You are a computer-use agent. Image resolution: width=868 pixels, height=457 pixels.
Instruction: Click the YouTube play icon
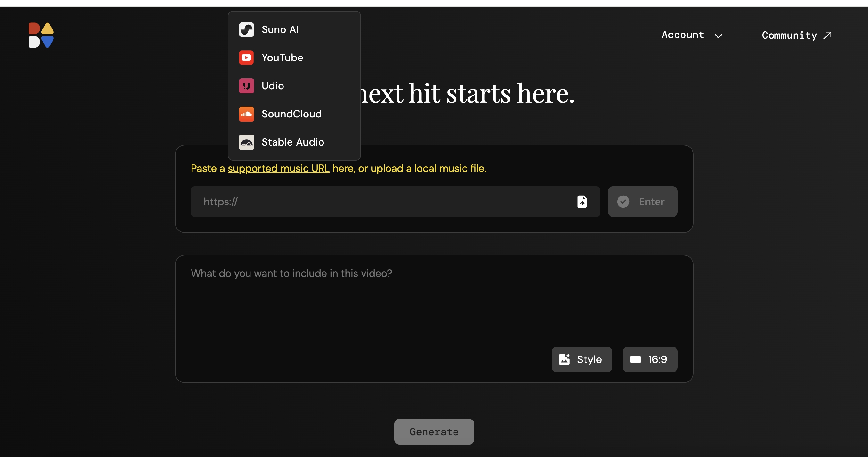click(246, 58)
